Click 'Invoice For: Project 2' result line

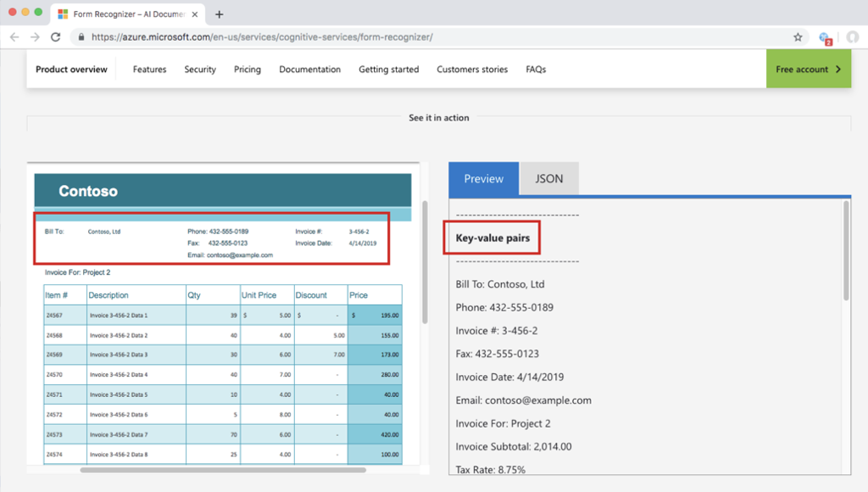pyautogui.click(x=504, y=424)
